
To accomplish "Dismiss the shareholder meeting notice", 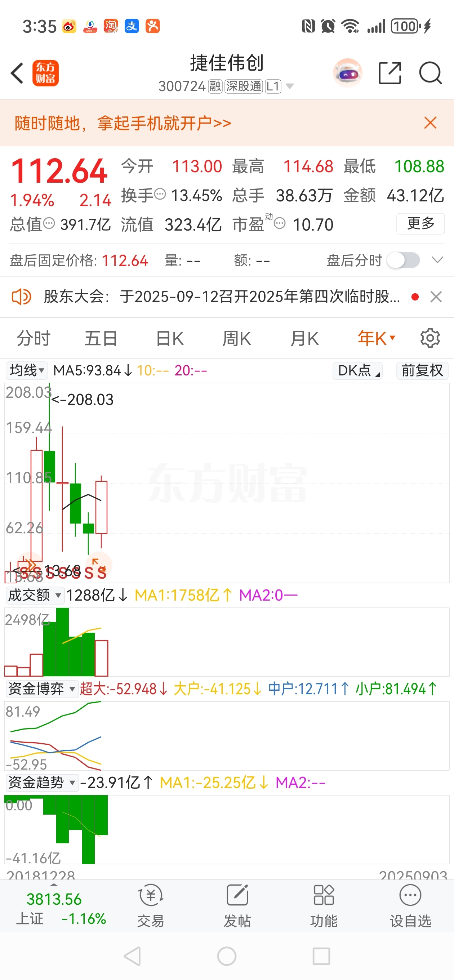I will click(x=436, y=297).
